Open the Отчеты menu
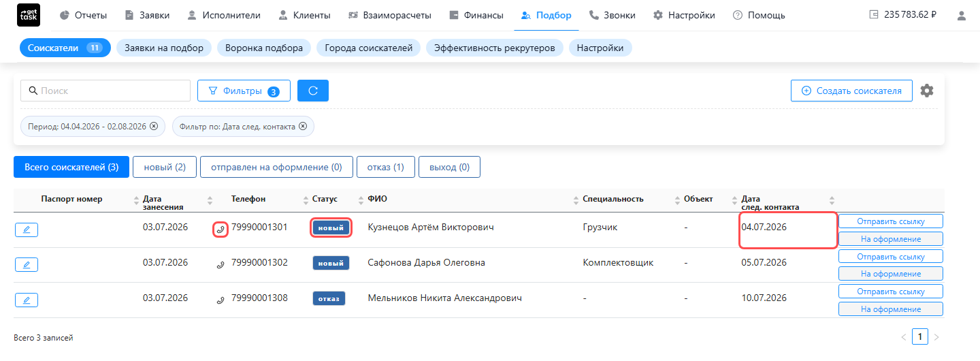Screen dimensions: 980x361 pos(83,15)
